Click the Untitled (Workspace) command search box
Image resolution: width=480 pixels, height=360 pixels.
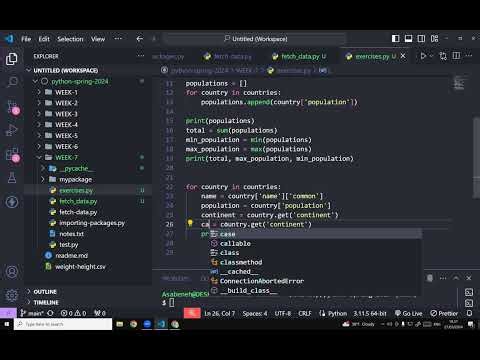tap(256, 39)
